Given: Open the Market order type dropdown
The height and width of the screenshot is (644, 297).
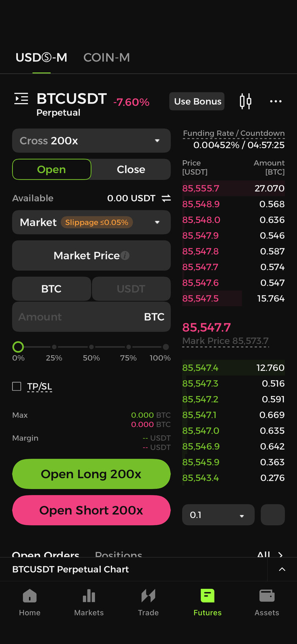Looking at the screenshot, I should (91, 222).
